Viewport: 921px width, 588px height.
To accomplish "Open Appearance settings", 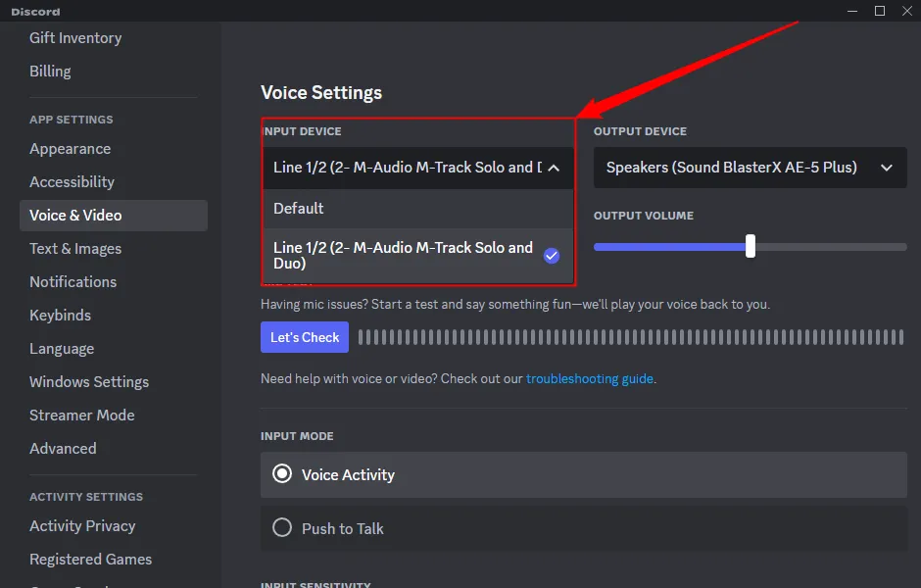I will (70, 149).
